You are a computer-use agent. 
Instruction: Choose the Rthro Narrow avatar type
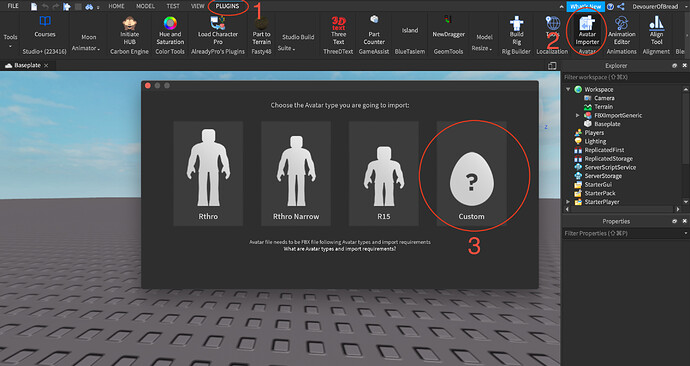click(x=296, y=174)
